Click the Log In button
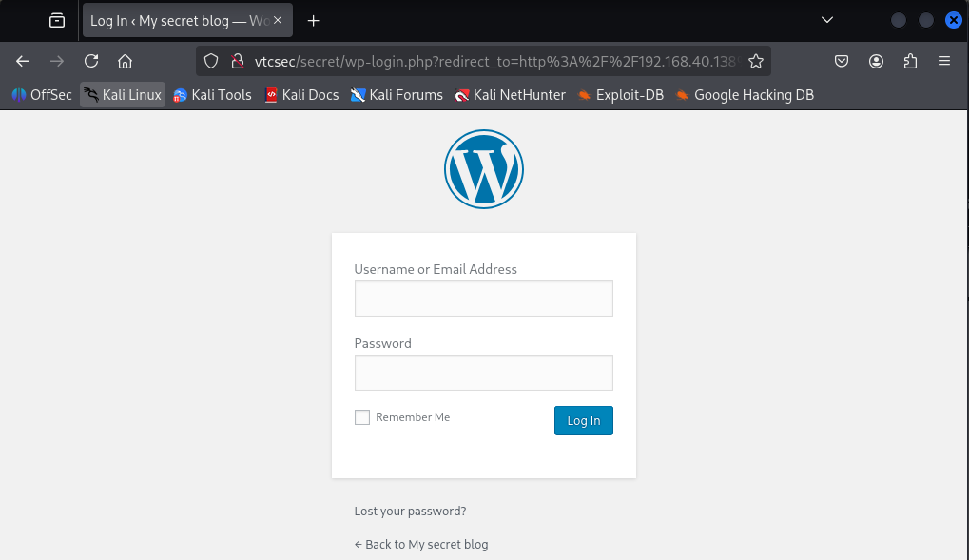Image resolution: width=969 pixels, height=560 pixels. coord(583,420)
